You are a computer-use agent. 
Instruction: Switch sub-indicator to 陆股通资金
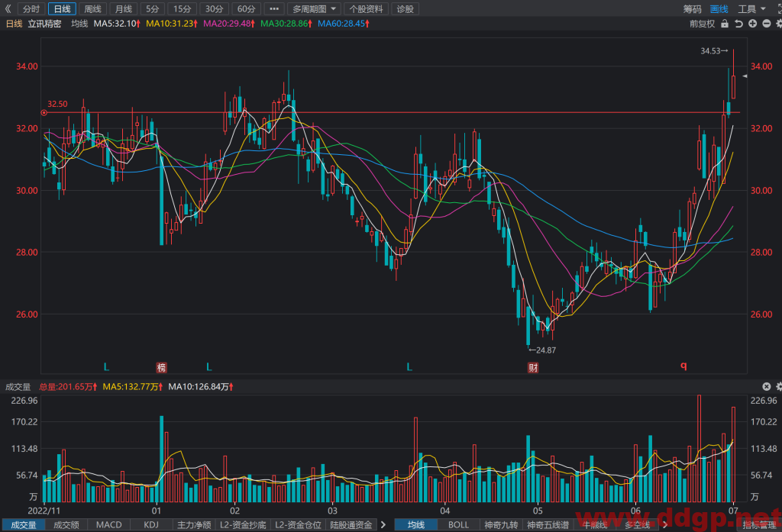pos(351,524)
